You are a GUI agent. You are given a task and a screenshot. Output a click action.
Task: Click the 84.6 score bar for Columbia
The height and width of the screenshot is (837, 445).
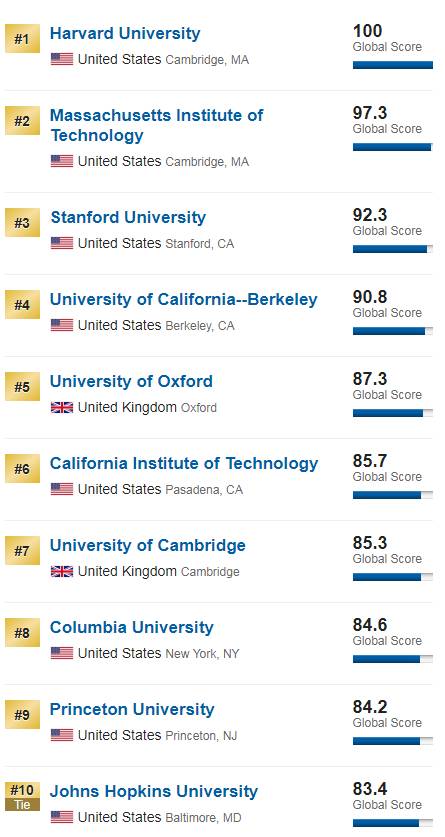coord(393,659)
